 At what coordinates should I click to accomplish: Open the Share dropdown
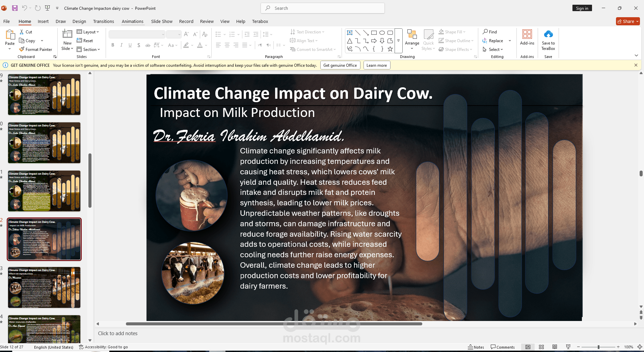click(628, 21)
